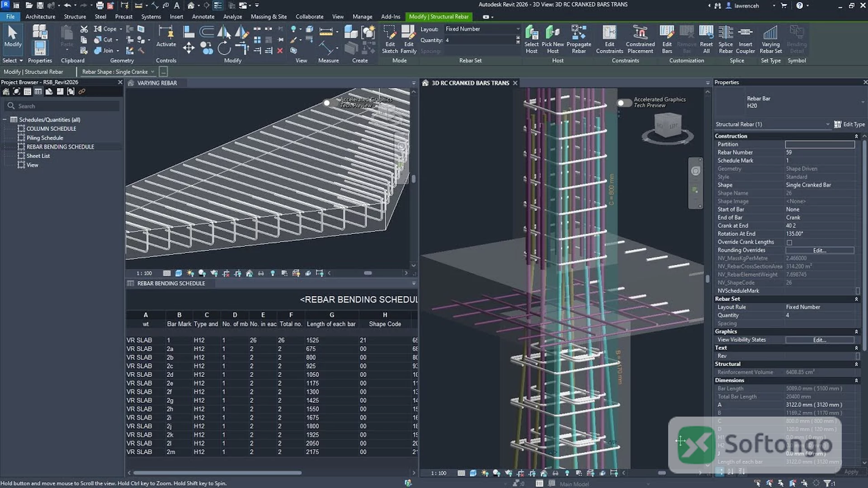Toggle NVScheduleMark checkbox
The image size is (868, 488).
pos(858,291)
